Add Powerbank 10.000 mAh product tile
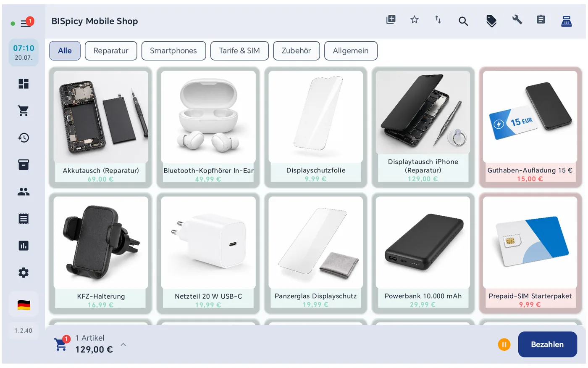588x368 pixels. pyautogui.click(x=423, y=253)
